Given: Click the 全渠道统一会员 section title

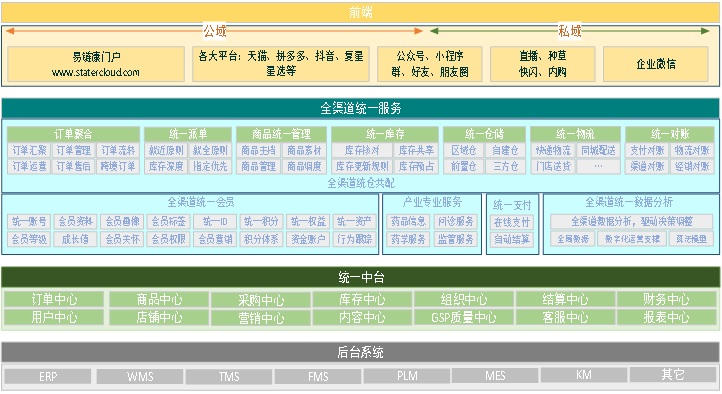Looking at the screenshot, I should (x=201, y=202).
